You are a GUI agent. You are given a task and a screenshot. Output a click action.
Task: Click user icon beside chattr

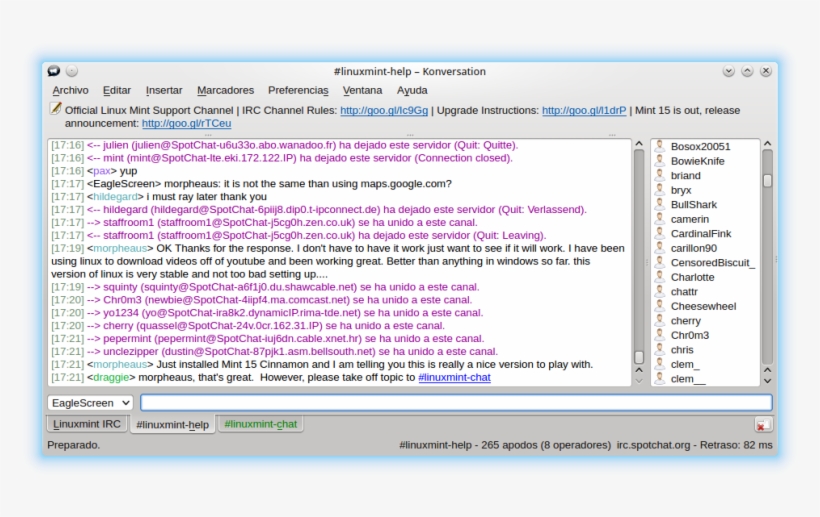pos(659,291)
